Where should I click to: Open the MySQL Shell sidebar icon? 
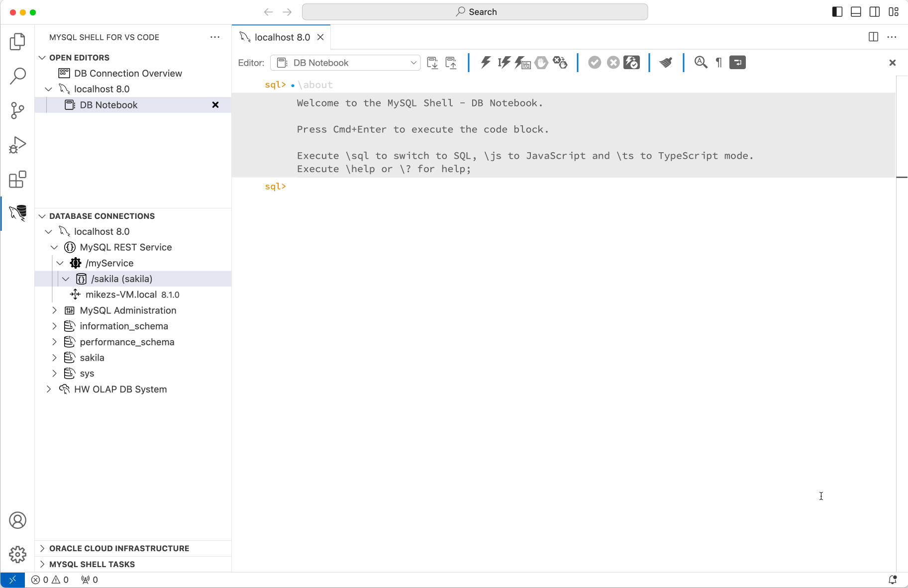[17, 213]
